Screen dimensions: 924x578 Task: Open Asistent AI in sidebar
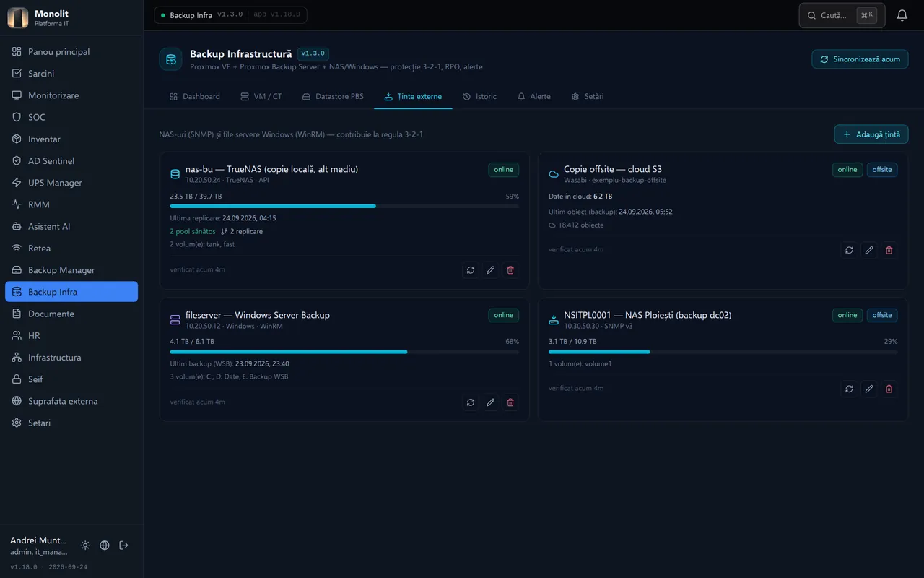[71, 226]
